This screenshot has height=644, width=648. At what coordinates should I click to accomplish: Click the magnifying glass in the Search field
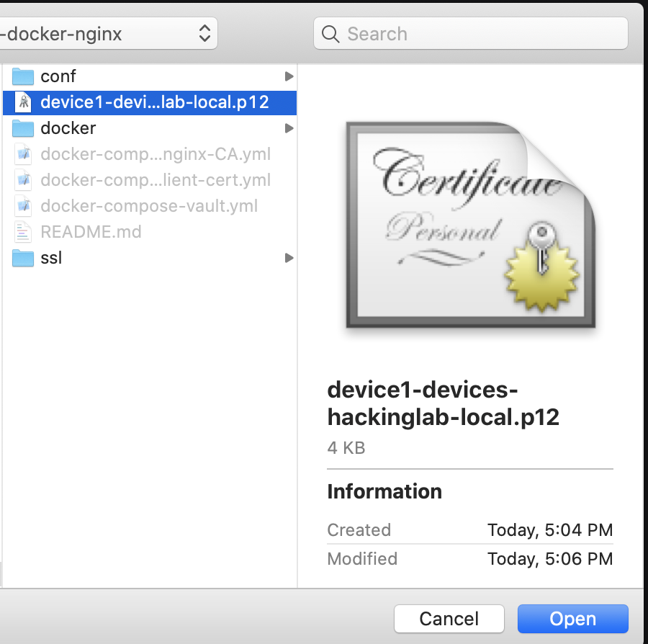(x=330, y=33)
